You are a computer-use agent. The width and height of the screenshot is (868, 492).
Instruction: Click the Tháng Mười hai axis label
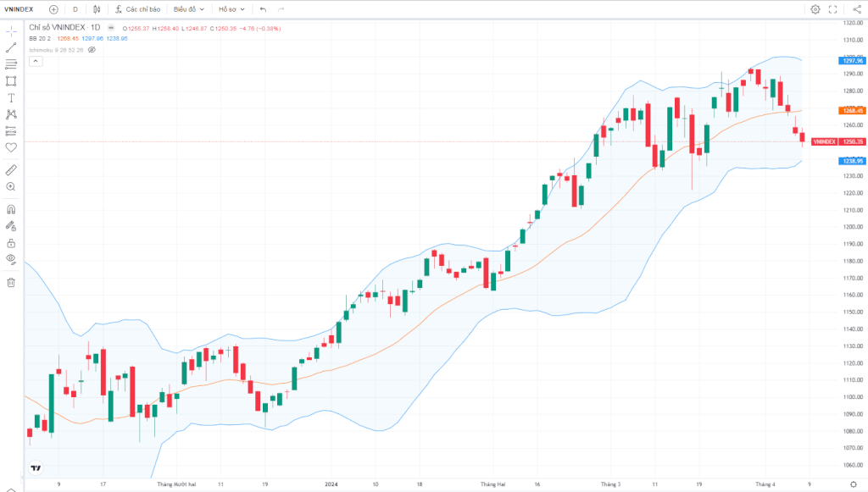[176, 484]
